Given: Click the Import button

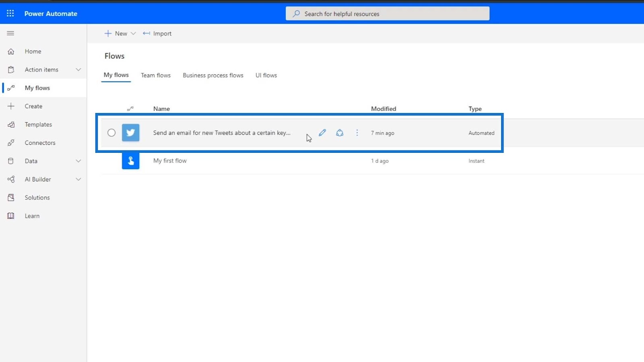Looking at the screenshot, I should 157,33.
